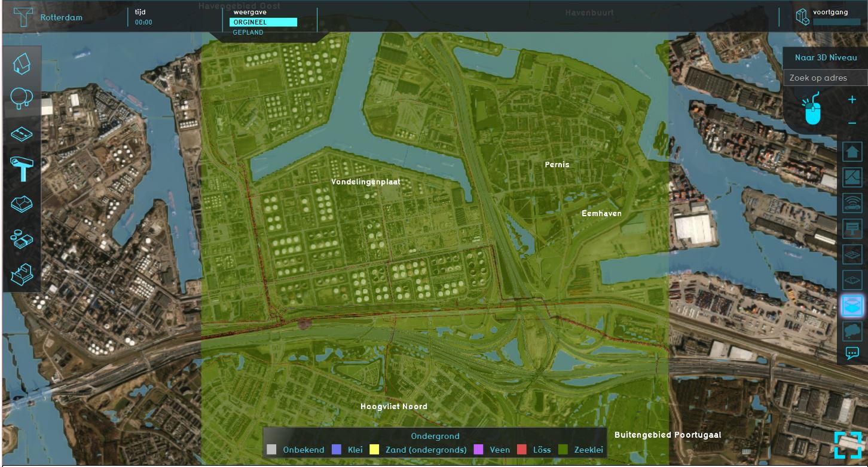Zoom in with the plus button
The image size is (868, 467).
852,100
